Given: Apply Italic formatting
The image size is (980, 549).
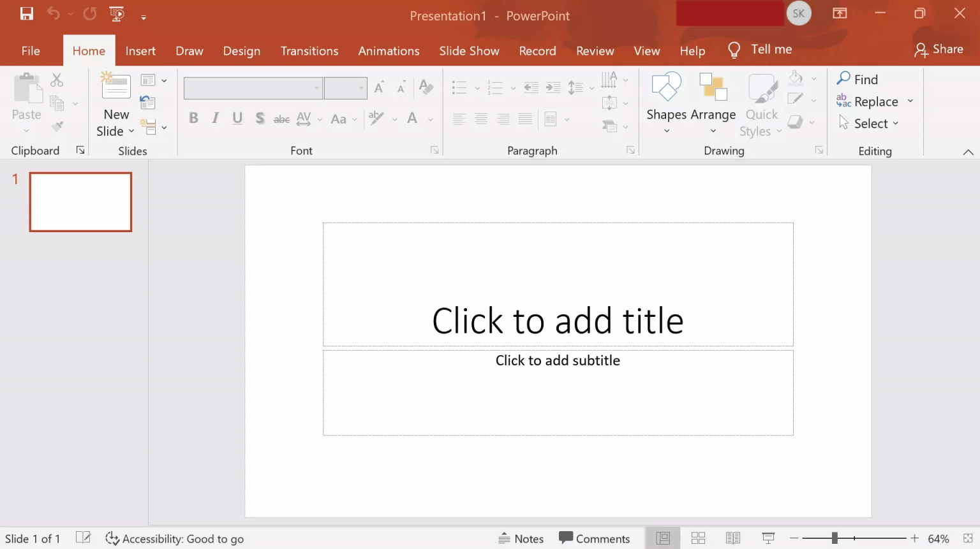Looking at the screenshot, I should point(215,118).
